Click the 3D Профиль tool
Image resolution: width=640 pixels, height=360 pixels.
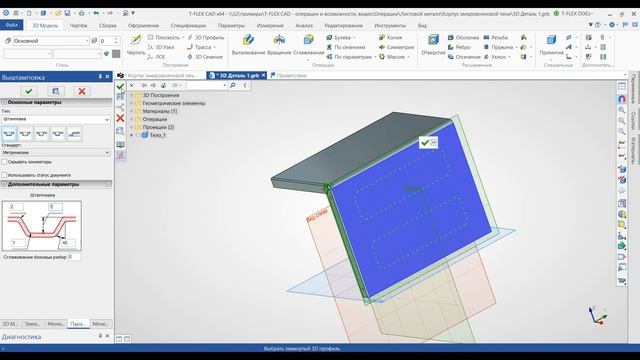206,38
